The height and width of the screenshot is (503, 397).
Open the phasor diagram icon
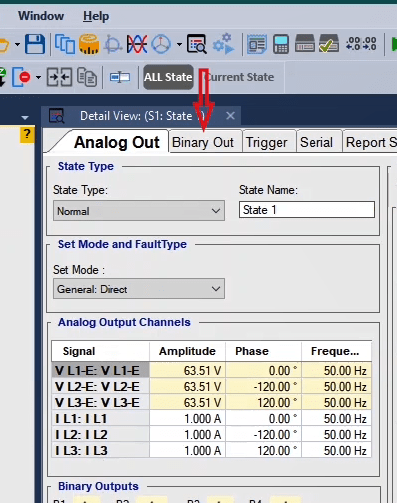click(161, 44)
